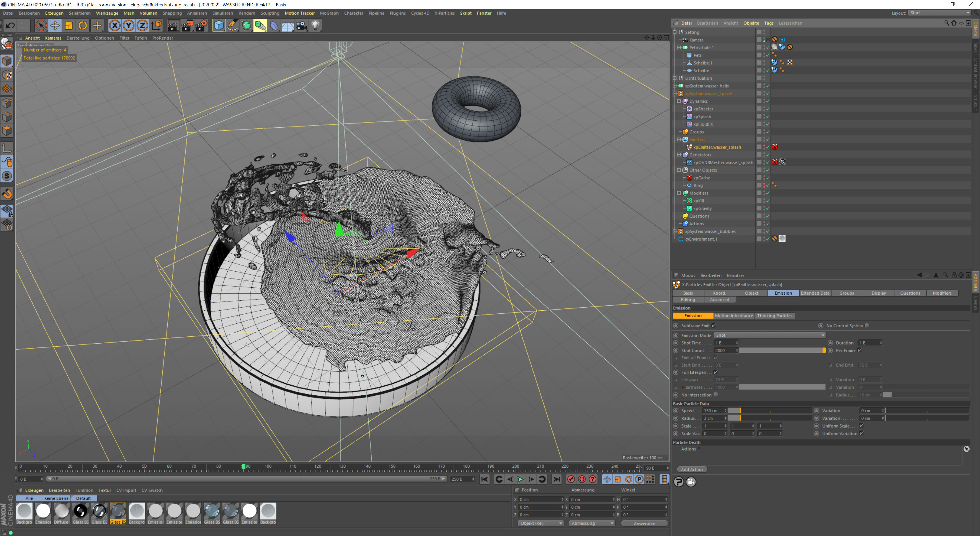The image size is (980, 536).
Task: Select the Move tool icon
Action: [x=55, y=26]
